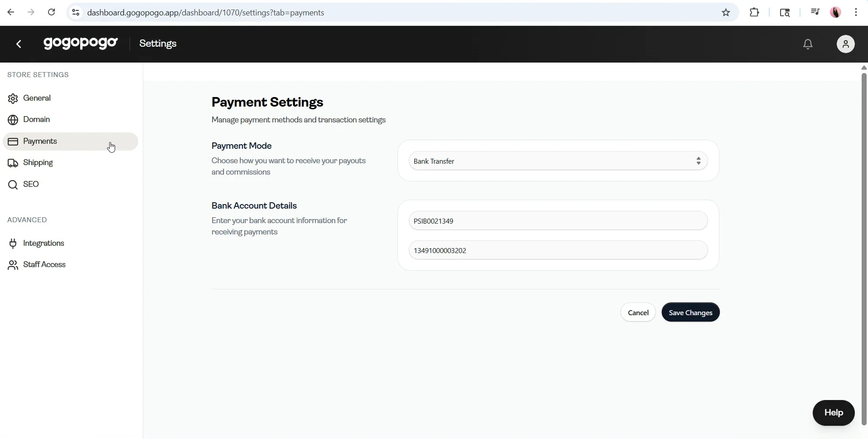
Task: Click the Domain globe icon
Action: [x=13, y=120]
